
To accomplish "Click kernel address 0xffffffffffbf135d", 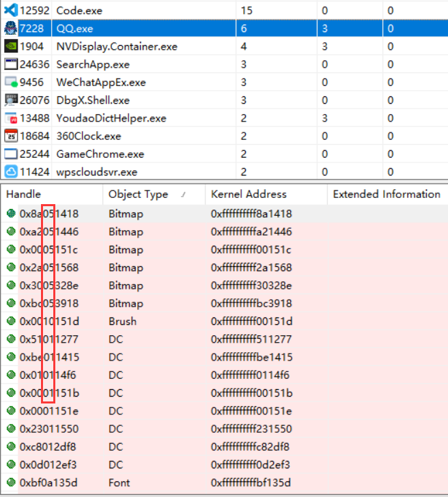I will click(251, 483).
